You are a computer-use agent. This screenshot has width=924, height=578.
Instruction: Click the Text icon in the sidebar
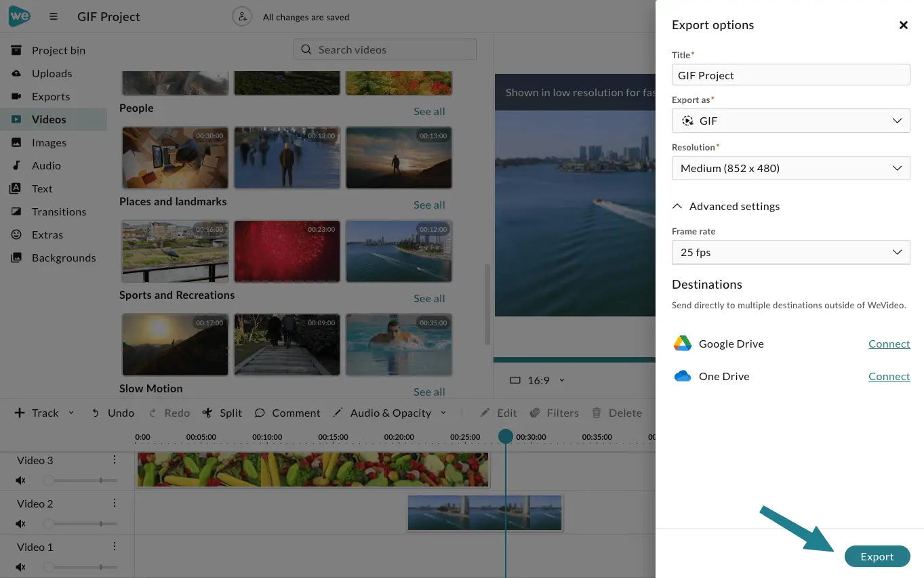click(x=15, y=188)
